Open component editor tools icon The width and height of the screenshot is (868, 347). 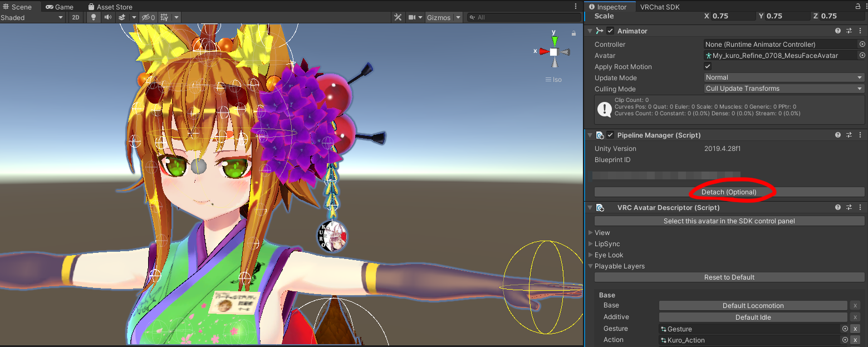(x=398, y=17)
